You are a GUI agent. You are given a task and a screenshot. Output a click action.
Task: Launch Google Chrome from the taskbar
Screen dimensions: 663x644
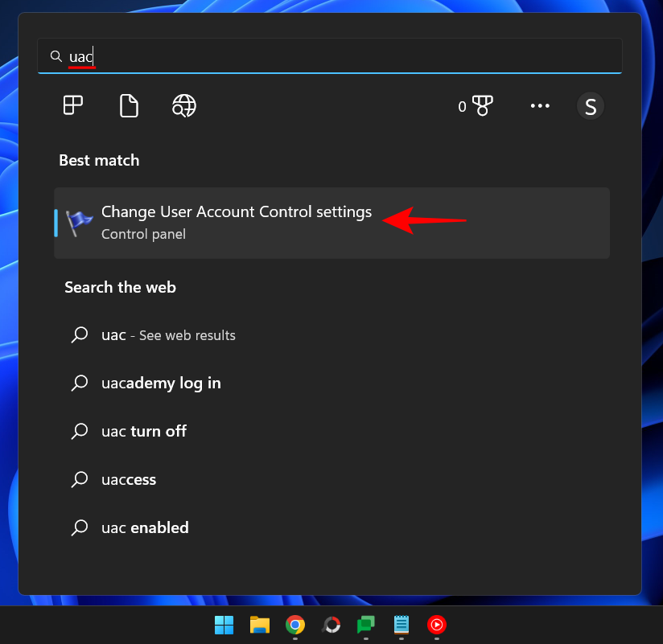[294, 625]
